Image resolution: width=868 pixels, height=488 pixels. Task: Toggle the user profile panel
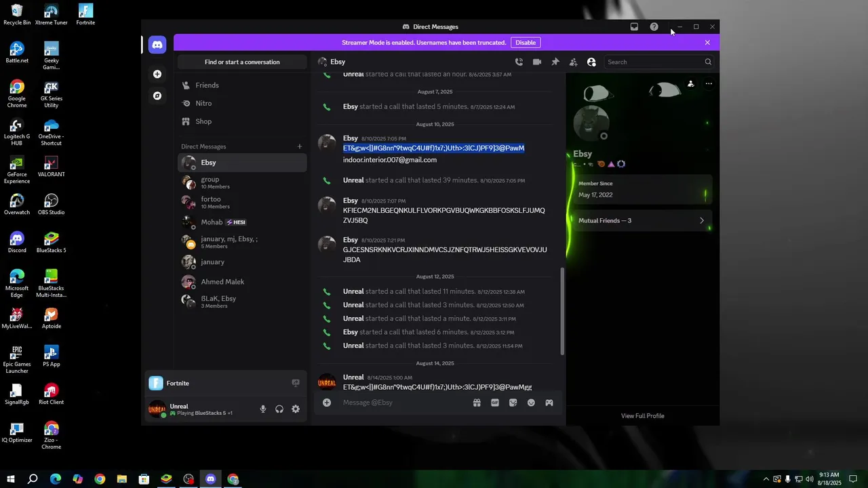pyautogui.click(x=591, y=62)
